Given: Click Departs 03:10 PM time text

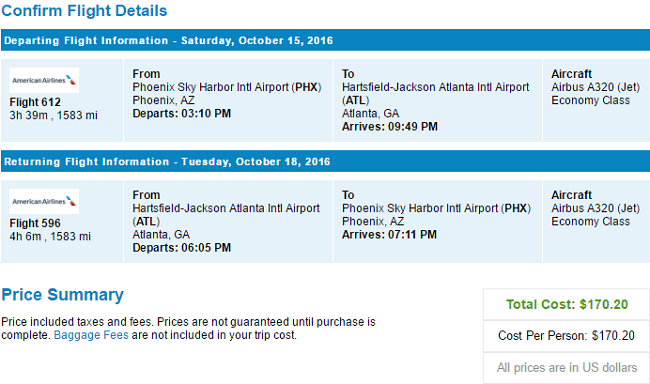Looking at the screenshot, I should coord(182,114).
